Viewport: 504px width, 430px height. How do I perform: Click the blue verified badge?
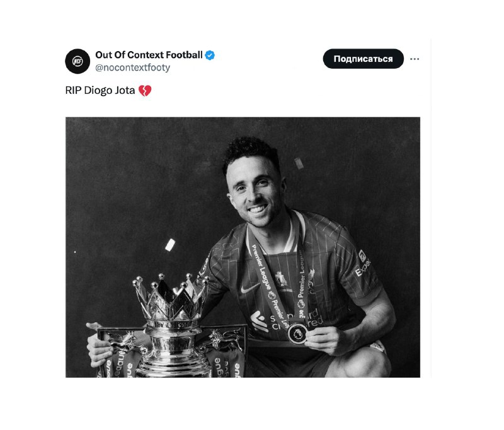210,55
